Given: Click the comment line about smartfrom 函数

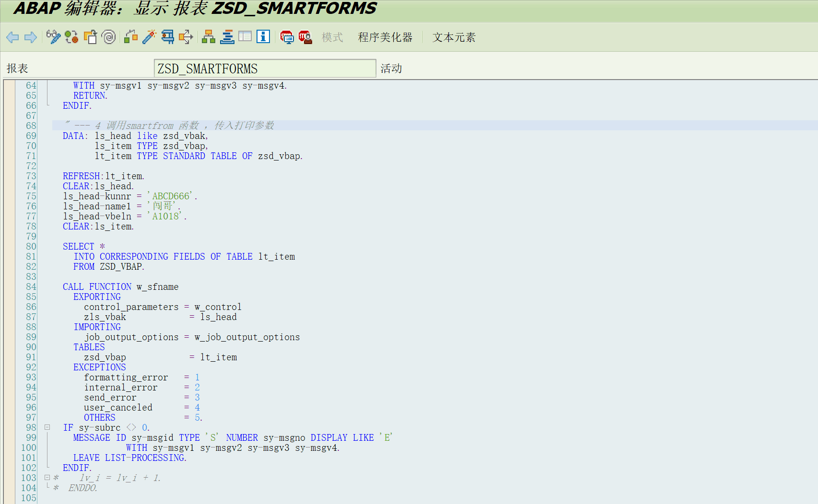Looking at the screenshot, I should pos(169,126).
